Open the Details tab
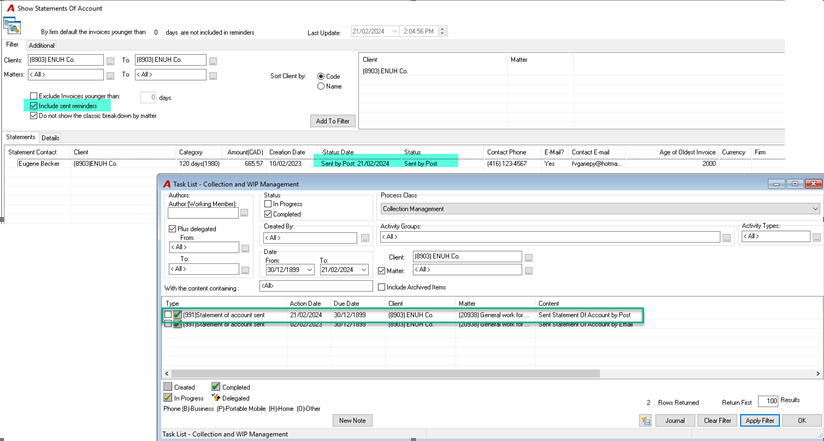Image resolution: width=824 pixels, height=441 pixels. click(50, 138)
